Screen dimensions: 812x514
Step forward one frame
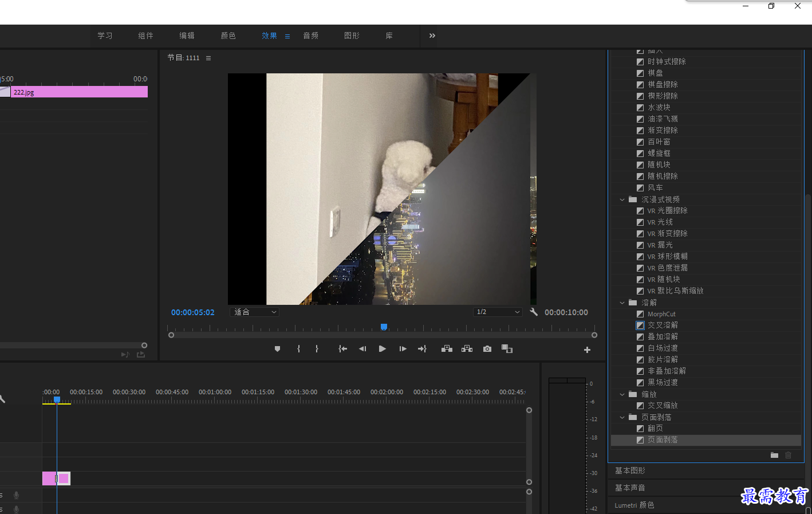[x=403, y=349]
